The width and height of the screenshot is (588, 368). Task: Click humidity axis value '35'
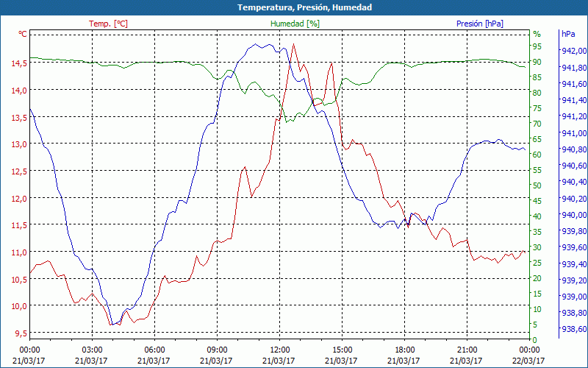tap(537, 232)
